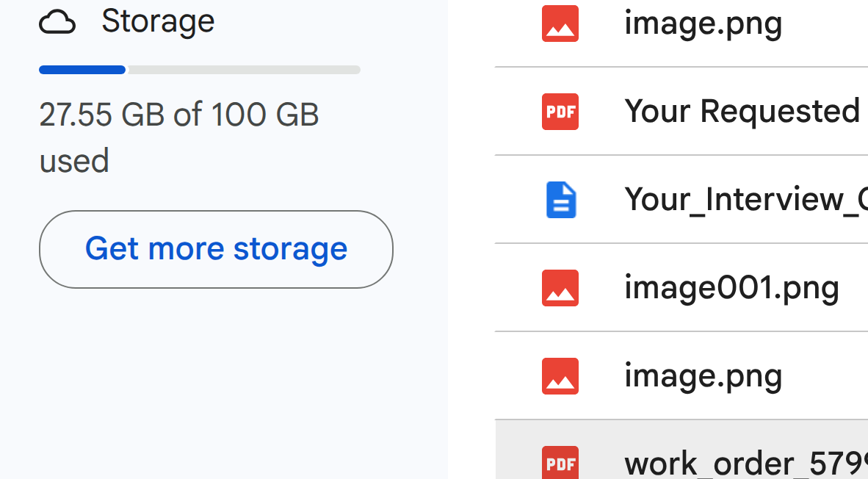
Task: Click the Docs icon beside Your_Interview file
Action: click(x=561, y=200)
